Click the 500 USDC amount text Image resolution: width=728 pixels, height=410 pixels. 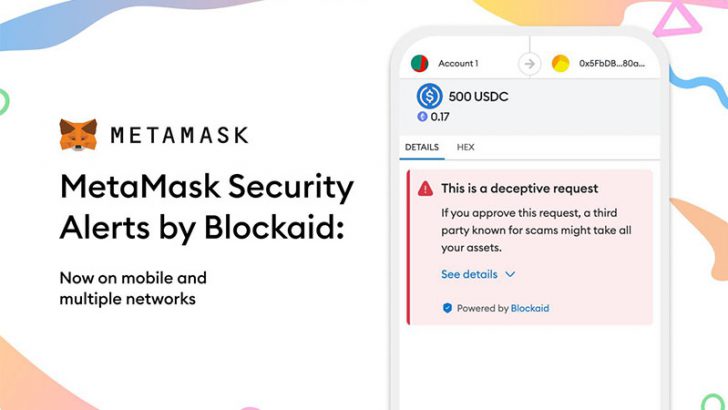(478, 97)
